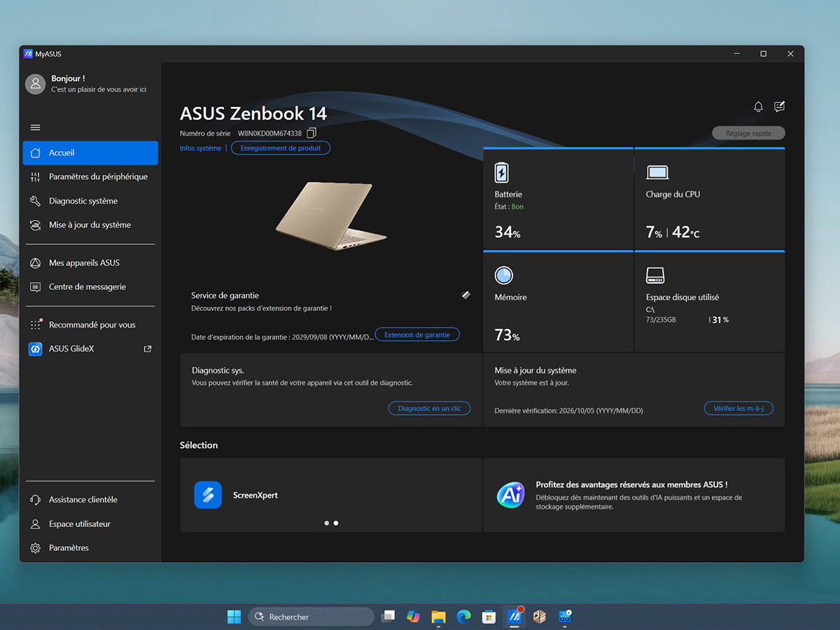The width and height of the screenshot is (840, 630).
Task: Open Recommandé pour vous
Action: pos(90,325)
